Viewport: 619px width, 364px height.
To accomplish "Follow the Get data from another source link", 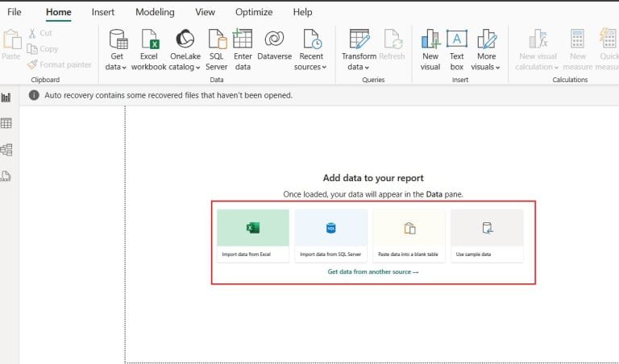I will (373, 271).
